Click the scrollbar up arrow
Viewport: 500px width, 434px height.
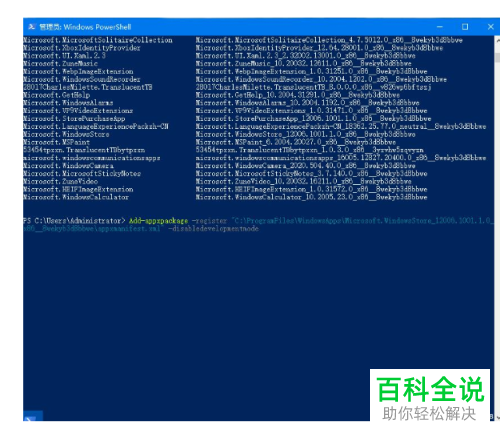pos(497,41)
